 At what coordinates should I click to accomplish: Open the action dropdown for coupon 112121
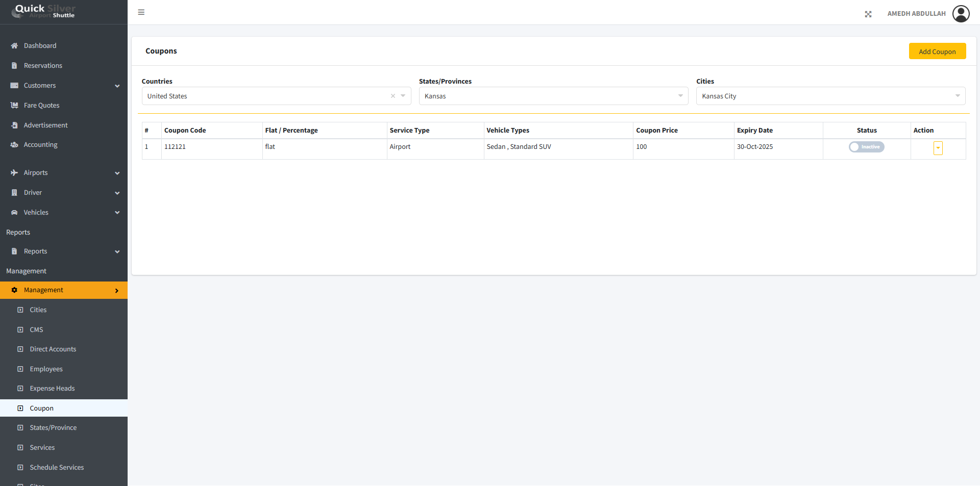938,148
